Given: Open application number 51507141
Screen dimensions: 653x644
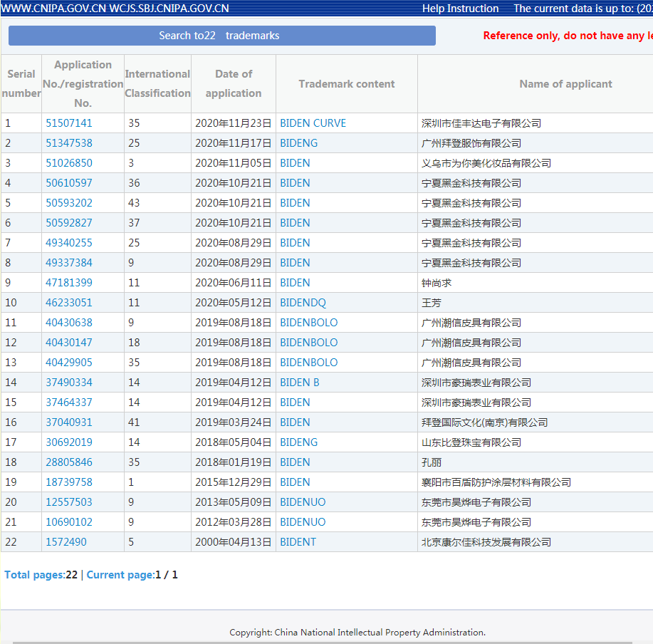Looking at the screenshot, I should [x=69, y=123].
